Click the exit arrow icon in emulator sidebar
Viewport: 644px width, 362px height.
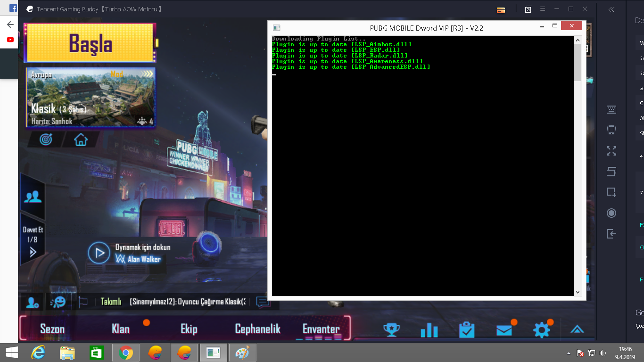point(611,234)
